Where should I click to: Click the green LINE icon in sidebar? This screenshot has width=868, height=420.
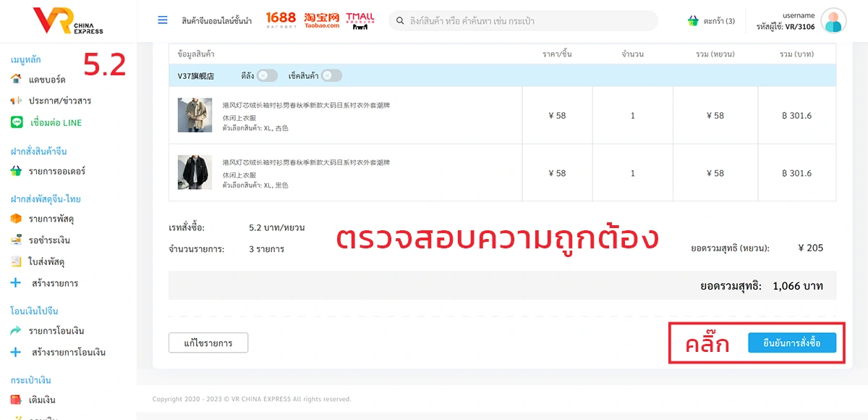16,122
